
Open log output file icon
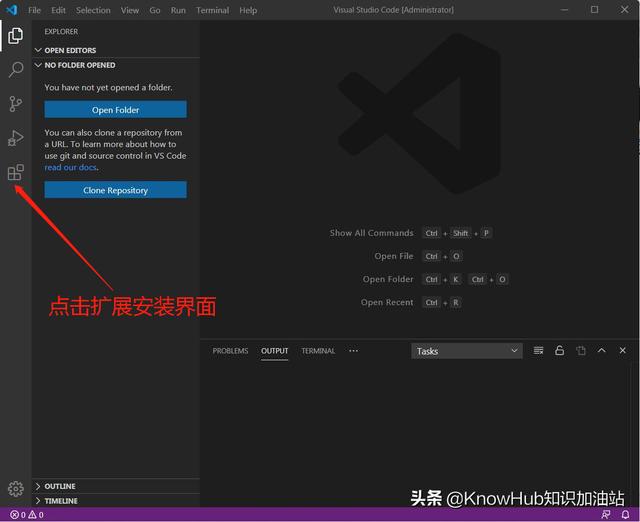581,351
